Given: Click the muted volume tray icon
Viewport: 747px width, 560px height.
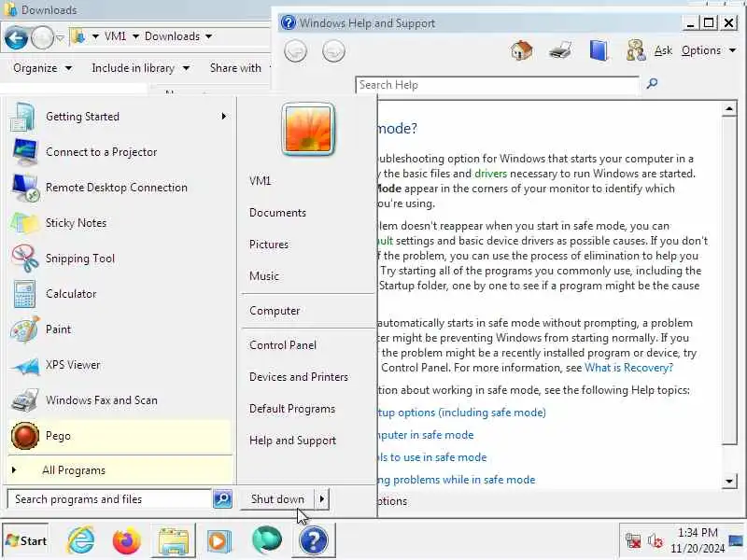Looking at the screenshot, I should [655, 541].
